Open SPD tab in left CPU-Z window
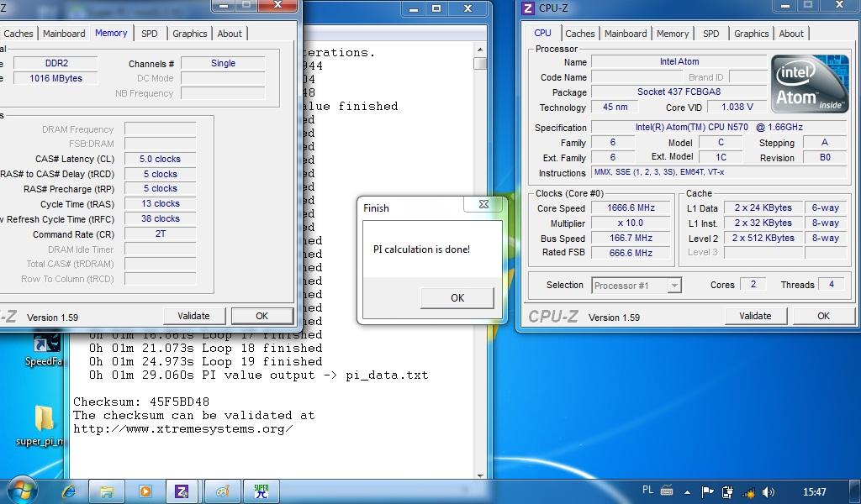Screen dimensions: 861x504 point(150,34)
